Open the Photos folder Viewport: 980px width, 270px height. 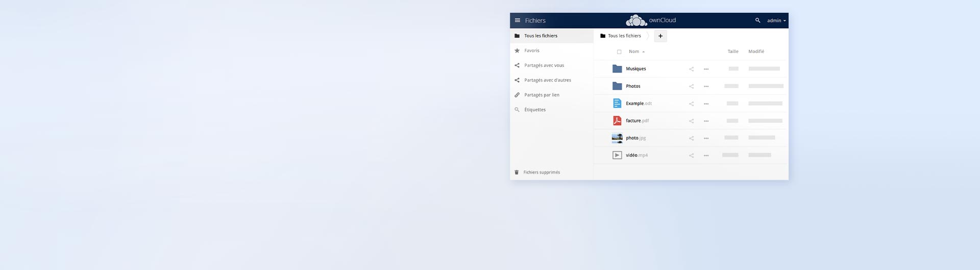coord(633,86)
